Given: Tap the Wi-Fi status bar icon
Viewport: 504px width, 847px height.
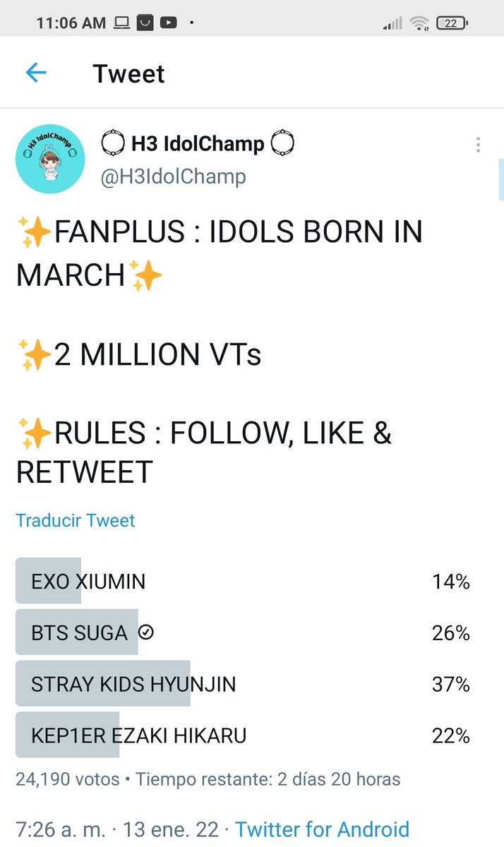Looking at the screenshot, I should tap(419, 23).
